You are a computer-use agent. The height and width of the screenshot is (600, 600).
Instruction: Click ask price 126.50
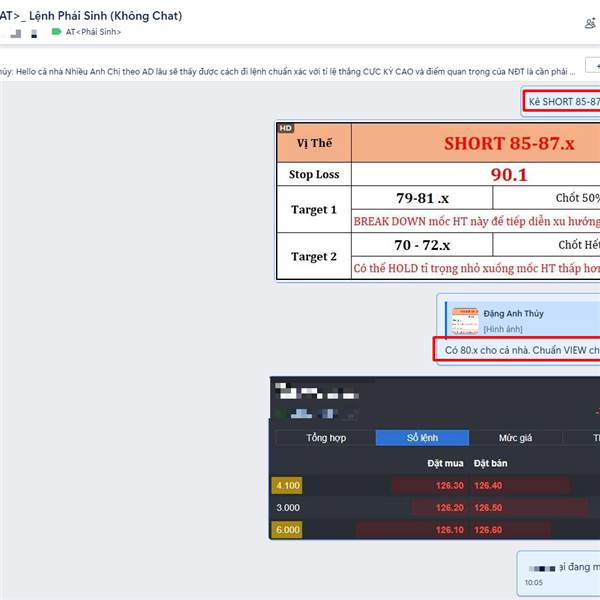[x=488, y=508]
